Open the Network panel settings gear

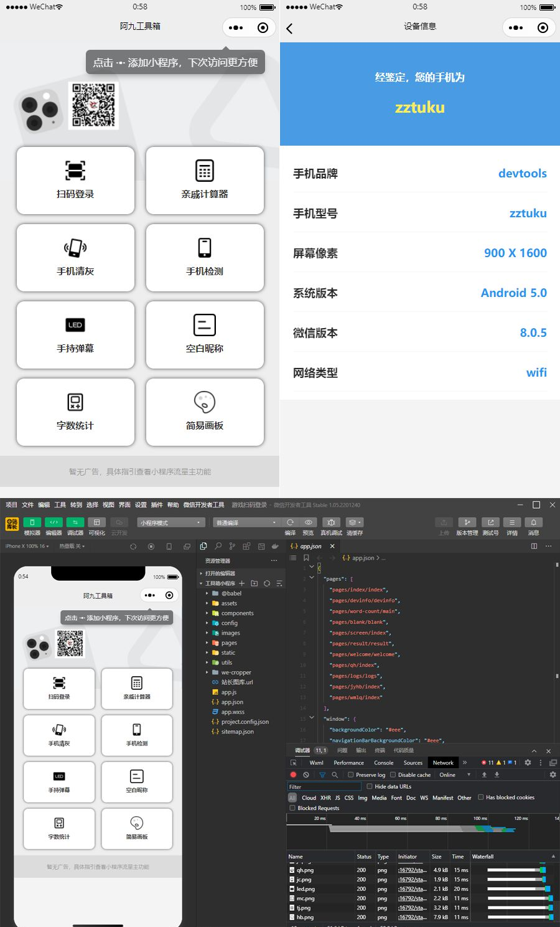point(553,774)
